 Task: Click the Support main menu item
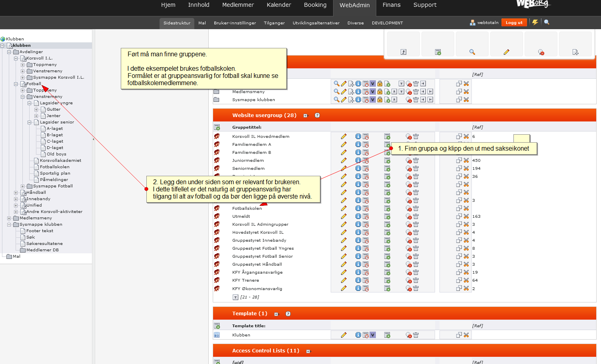[425, 5]
